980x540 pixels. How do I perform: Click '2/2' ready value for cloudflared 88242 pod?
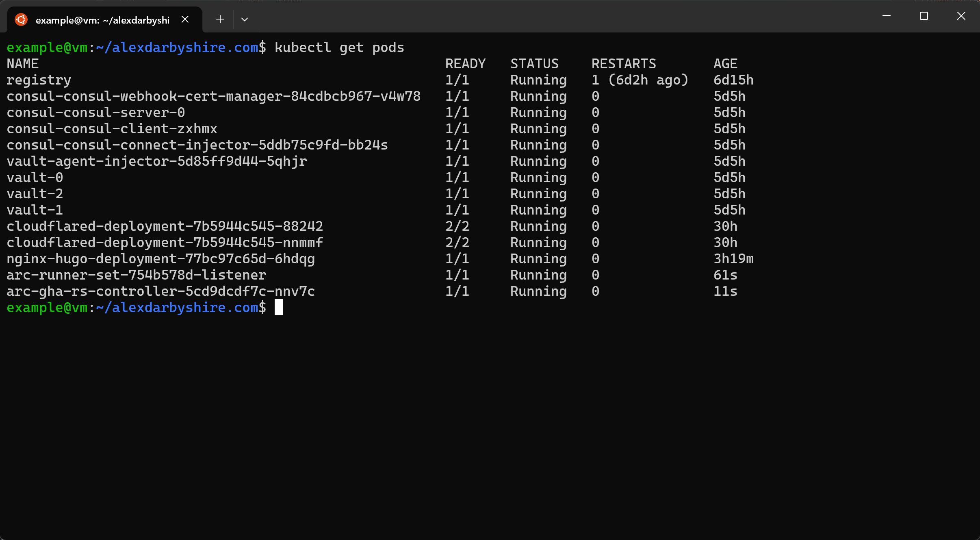tap(457, 226)
